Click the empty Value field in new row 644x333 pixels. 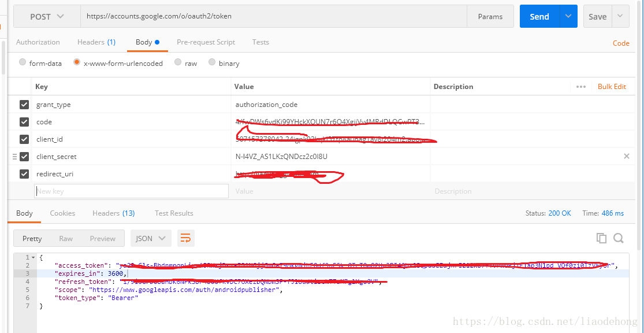click(x=330, y=191)
